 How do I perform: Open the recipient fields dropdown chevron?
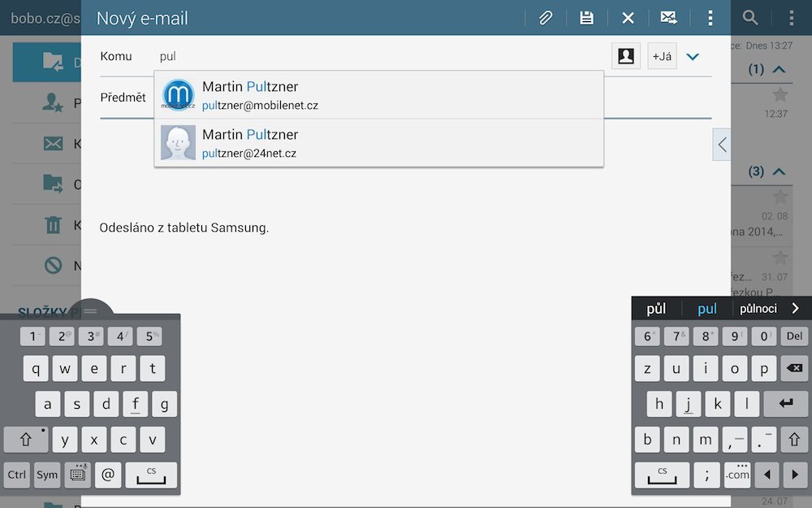click(x=693, y=55)
